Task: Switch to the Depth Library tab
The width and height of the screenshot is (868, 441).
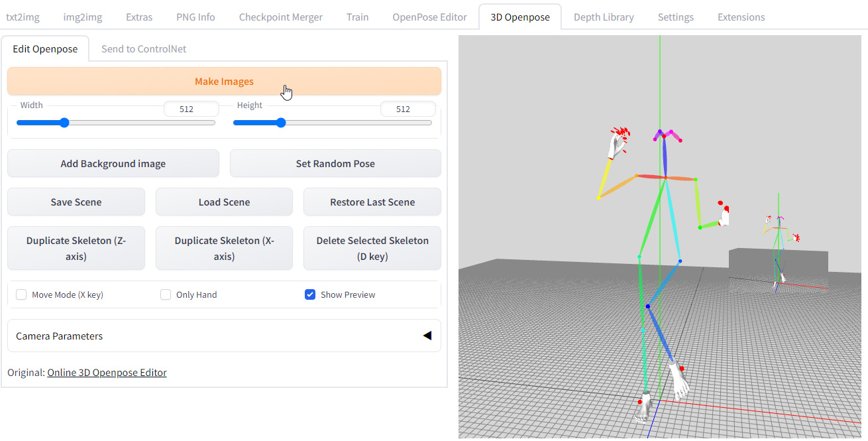Action: tap(604, 17)
